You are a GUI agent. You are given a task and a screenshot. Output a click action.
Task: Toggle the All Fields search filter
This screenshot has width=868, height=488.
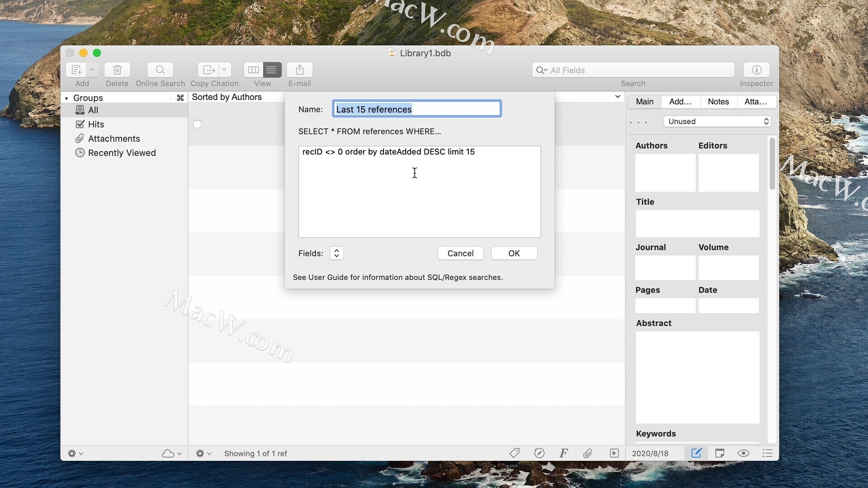(x=541, y=70)
